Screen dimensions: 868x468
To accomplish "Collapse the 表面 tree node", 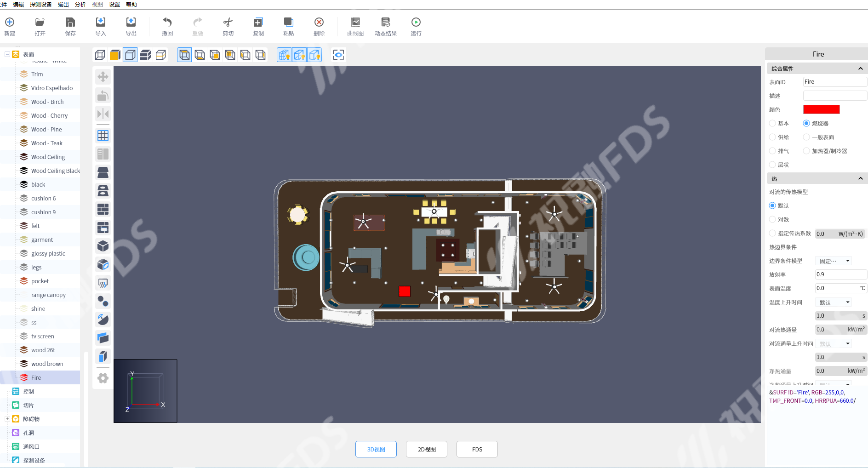I will tap(7, 54).
